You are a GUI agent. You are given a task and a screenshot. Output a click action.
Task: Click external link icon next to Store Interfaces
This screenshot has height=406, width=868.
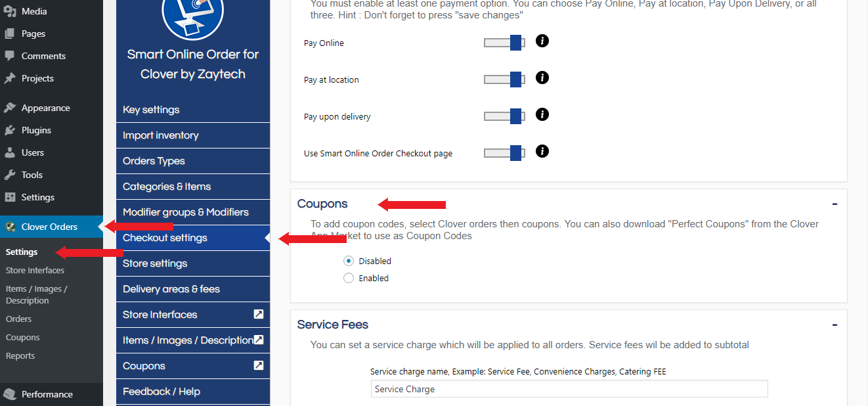pos(259,315)
